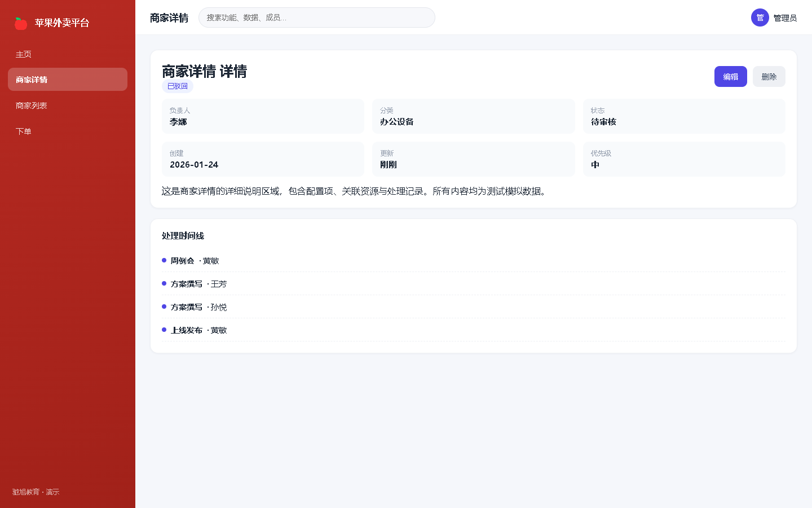Click the 更新 value 刚刚
Viewport: 812px width, 508px height.
[389, 165]
